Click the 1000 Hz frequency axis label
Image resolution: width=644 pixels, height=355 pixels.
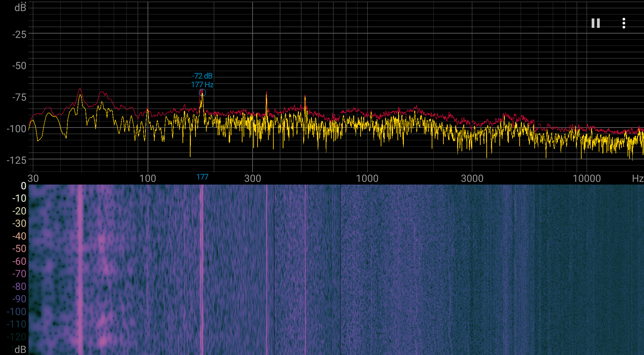coord(367,178)
